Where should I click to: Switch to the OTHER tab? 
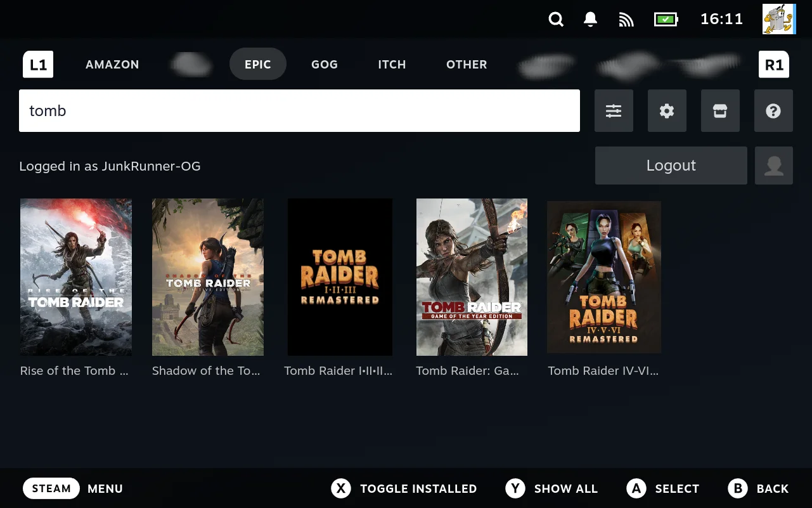[x=467, y=65]
